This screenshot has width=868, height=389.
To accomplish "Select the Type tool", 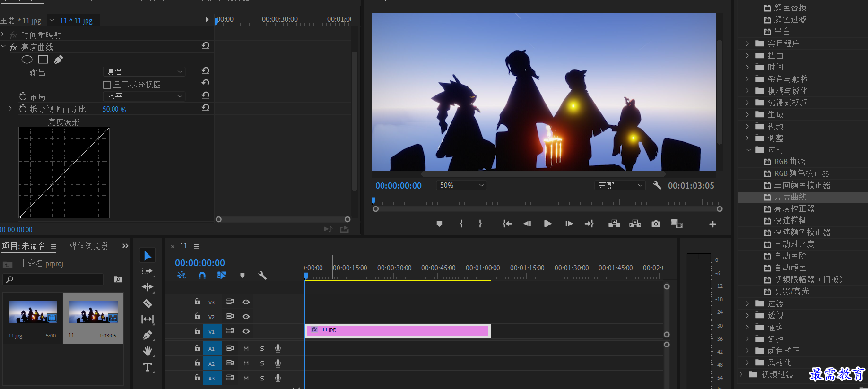I will [148, 367].
